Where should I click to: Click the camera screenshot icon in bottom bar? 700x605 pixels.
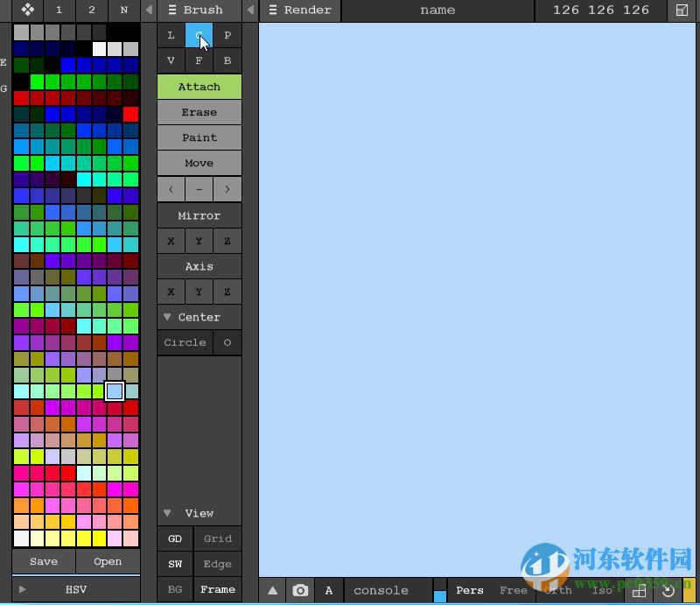pos(301,590)
